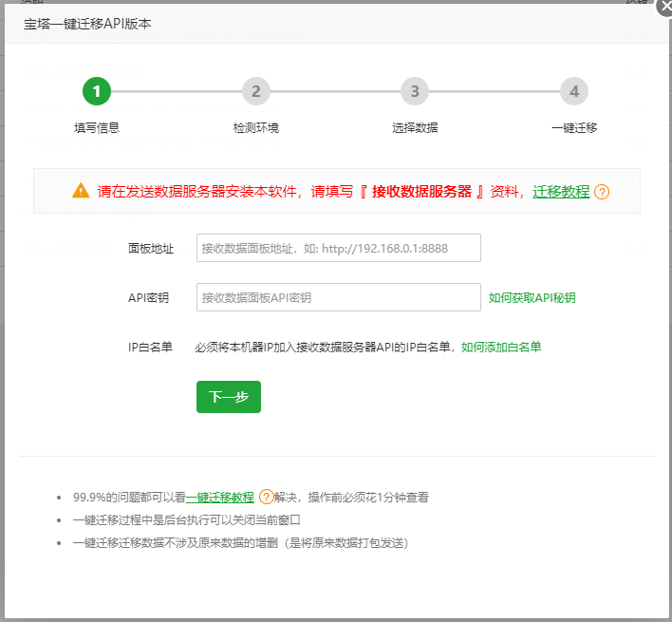Select the 检测环境 step label
The width and height of the screenshot is (672, 622).
[255, 127]
